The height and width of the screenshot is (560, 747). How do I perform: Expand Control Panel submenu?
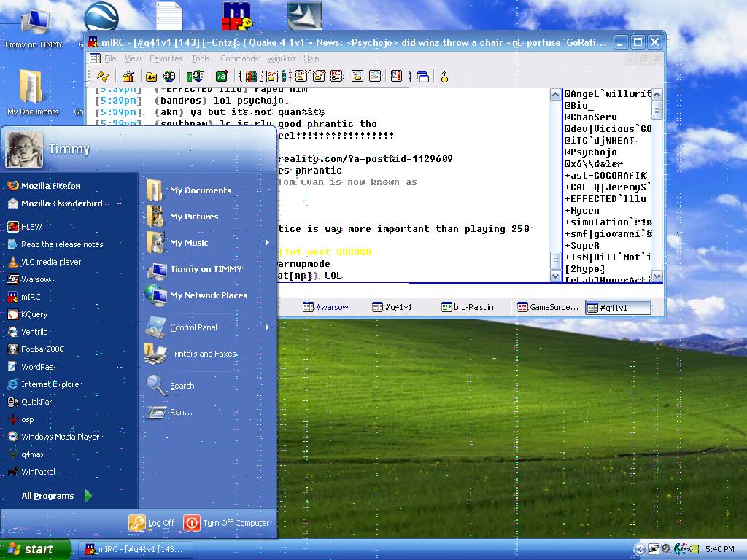coord(268,327)
